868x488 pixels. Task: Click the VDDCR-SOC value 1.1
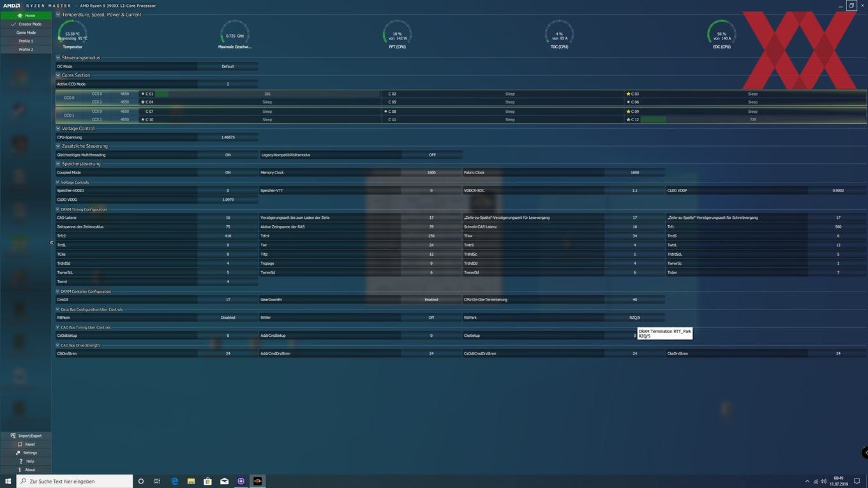click(x=635, y=191)
